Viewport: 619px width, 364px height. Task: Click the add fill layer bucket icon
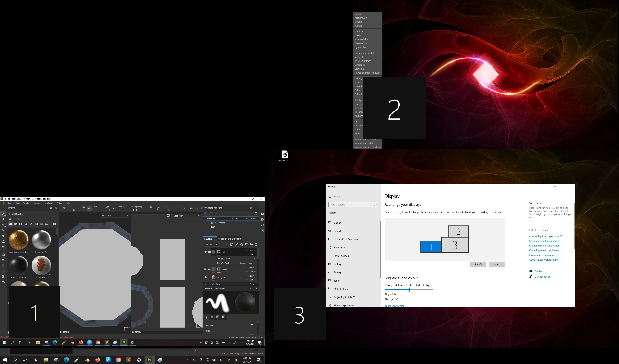pos(242,244)
